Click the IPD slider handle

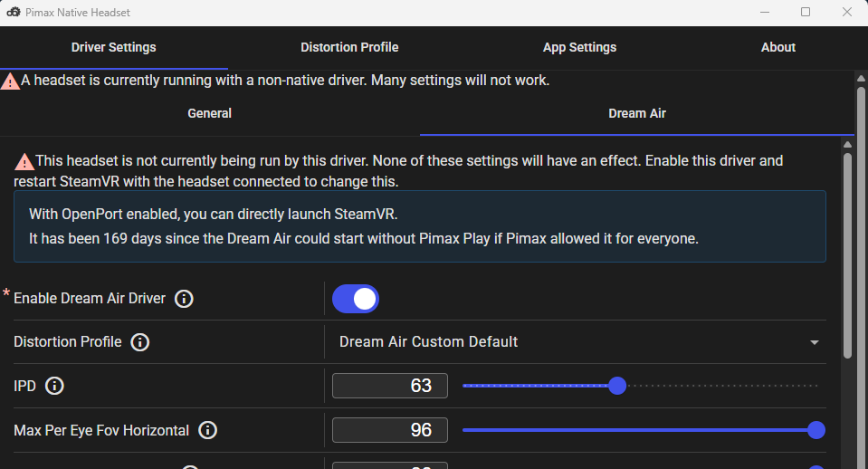point(617,386)
